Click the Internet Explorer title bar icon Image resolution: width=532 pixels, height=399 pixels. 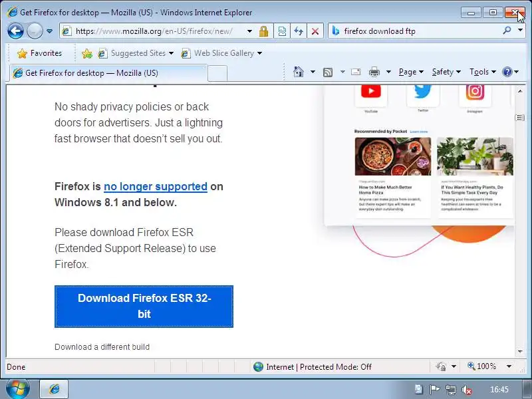pos(12,12)
